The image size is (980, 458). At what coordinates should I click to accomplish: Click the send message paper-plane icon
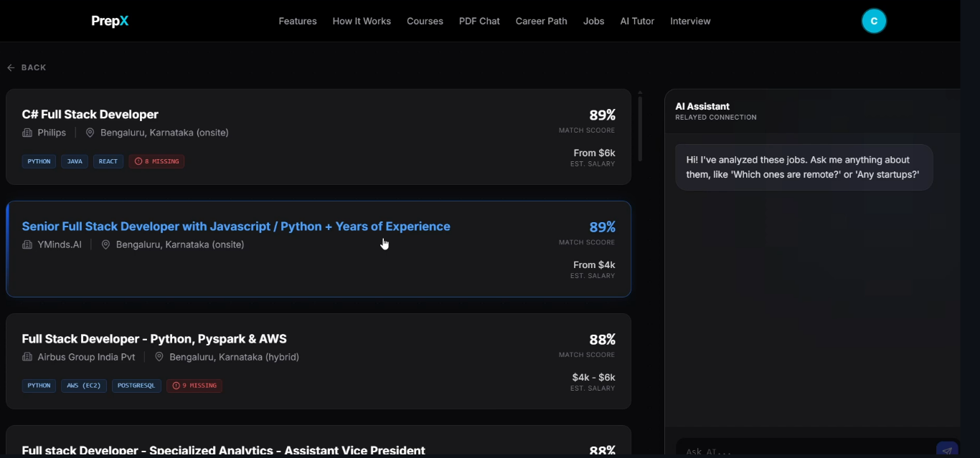[x=947, y=451]
